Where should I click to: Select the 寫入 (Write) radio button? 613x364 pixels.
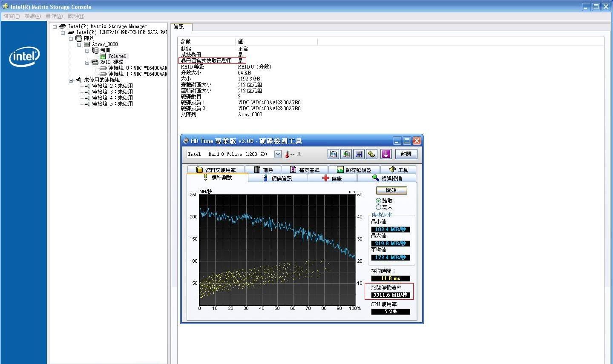point(378,207)
